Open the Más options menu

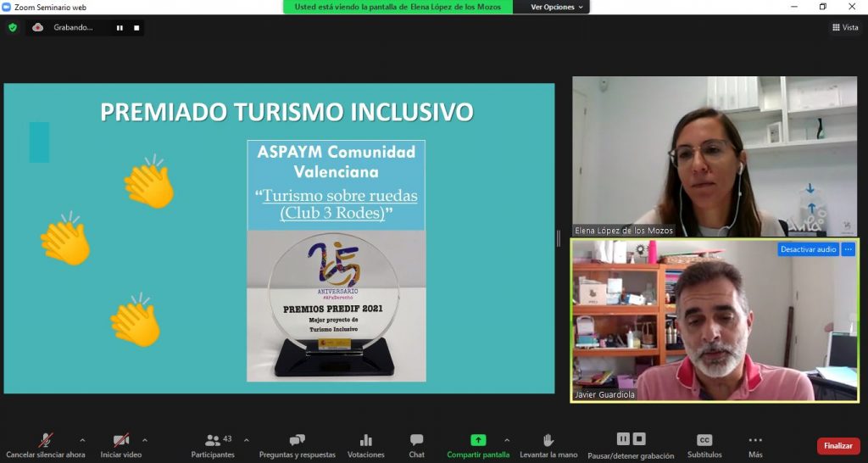click(755, 446)
